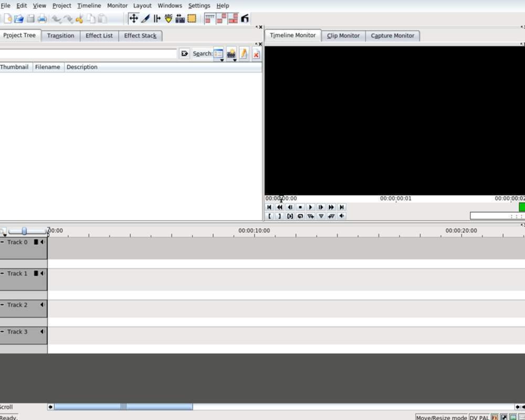Activate the Move/Resize arrows tool
Screen dimensions: 525x420
point(133,19)
